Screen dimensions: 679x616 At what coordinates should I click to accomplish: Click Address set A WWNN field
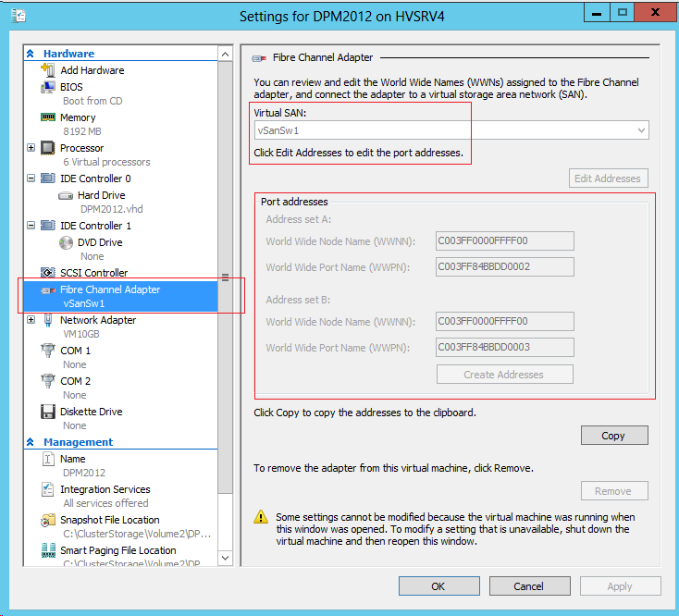[x=504, y=240]
